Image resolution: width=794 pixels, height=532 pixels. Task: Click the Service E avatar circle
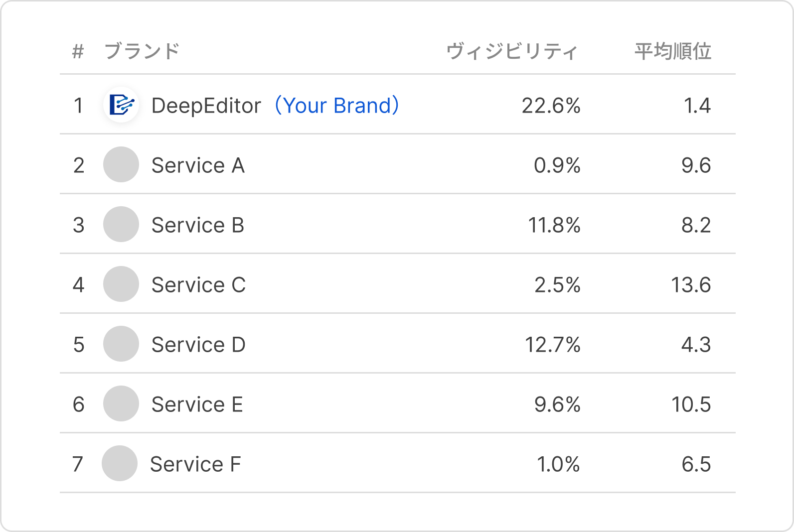(x=121, y=404)
